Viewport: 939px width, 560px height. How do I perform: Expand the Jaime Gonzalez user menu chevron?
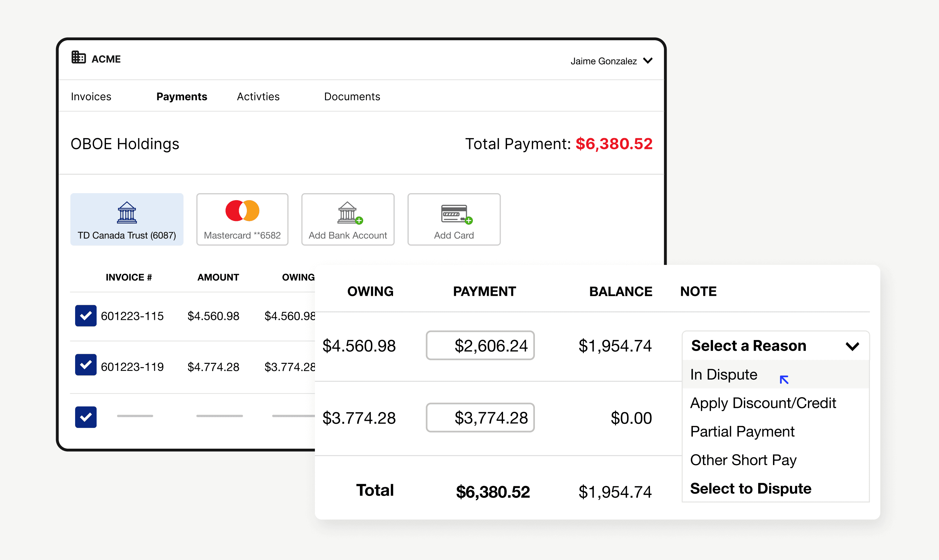648,61
